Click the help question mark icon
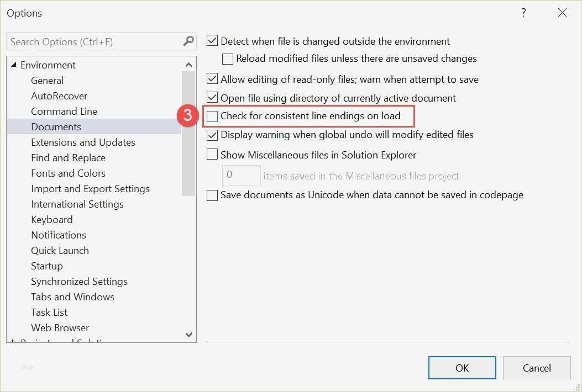Viewport: 582px width, 392px height. [x=523, y=13]
